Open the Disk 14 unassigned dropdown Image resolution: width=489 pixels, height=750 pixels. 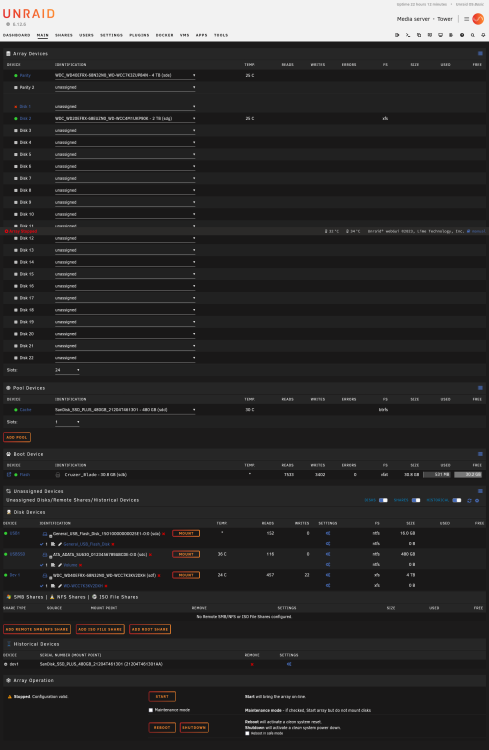(125, 262)
